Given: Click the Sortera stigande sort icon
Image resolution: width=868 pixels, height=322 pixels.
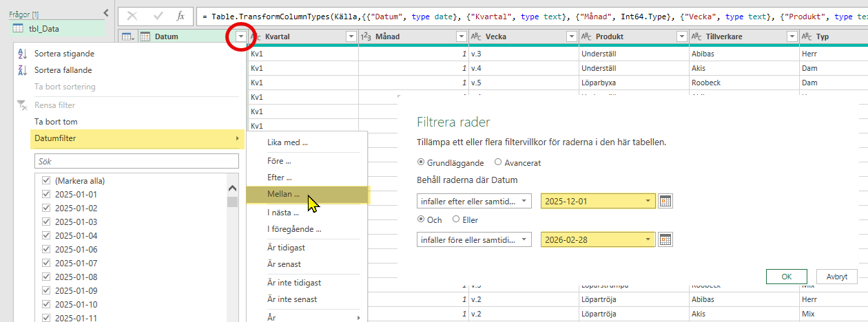Looking at the screenshot, I should coord(21,54).
